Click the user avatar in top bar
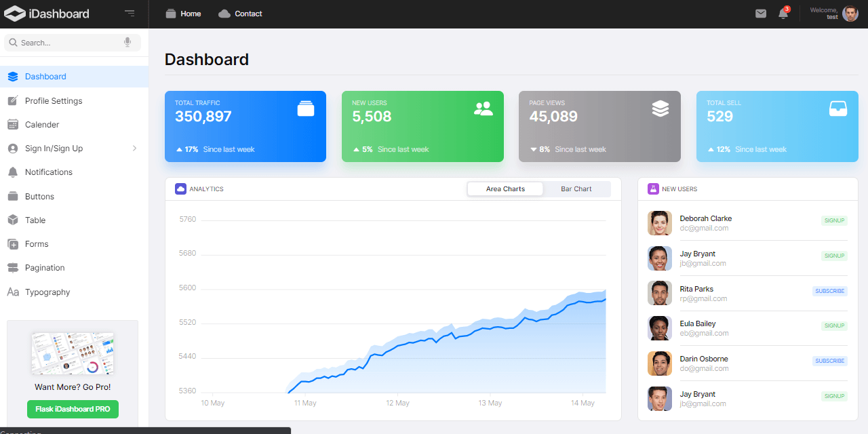The width and height of the screenshot is (868, 434). pos(850,14)
